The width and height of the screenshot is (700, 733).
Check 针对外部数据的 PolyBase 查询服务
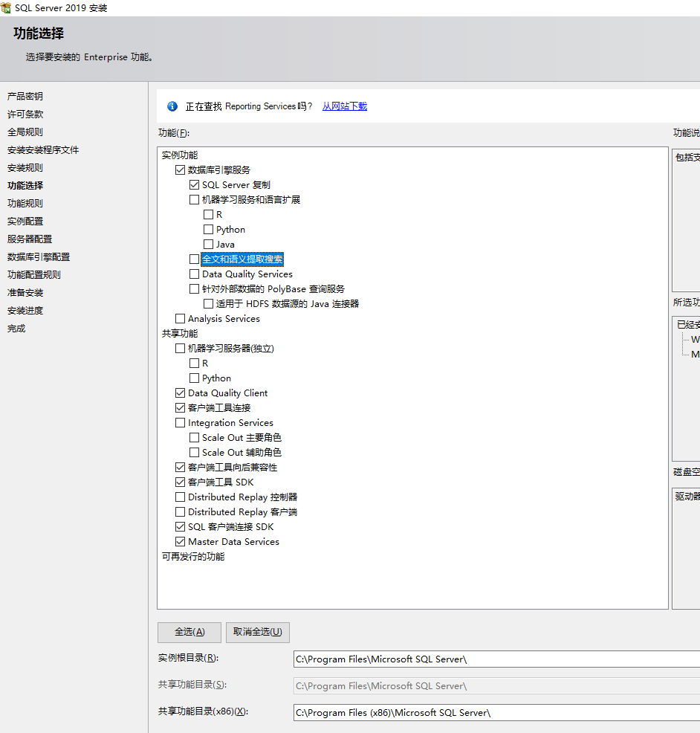(195, 289)
